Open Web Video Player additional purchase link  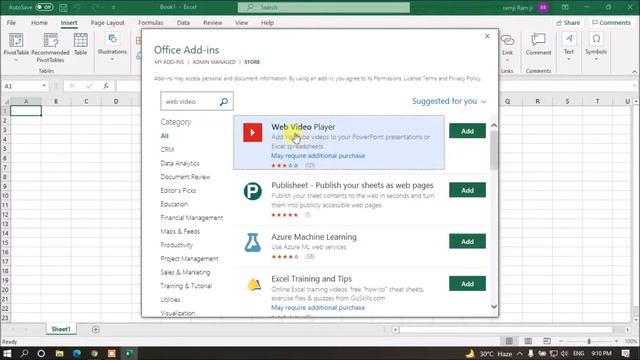pyautogui.click(x=318, y=156)
